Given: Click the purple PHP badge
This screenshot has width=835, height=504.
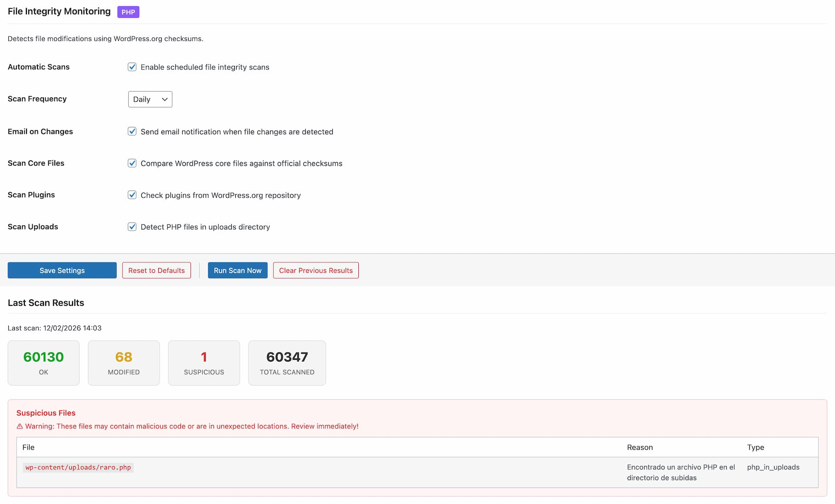Looking at the screenshot, I should [128, 12].
